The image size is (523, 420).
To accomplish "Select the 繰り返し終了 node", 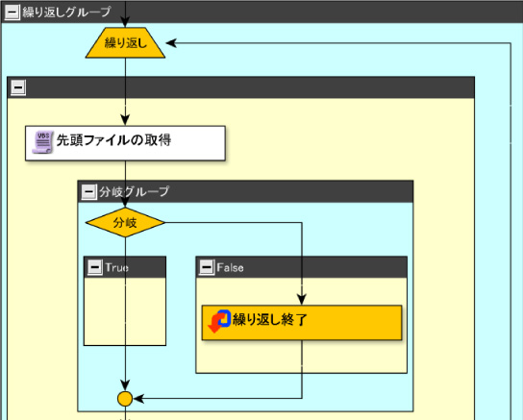I will pos(302,323).
